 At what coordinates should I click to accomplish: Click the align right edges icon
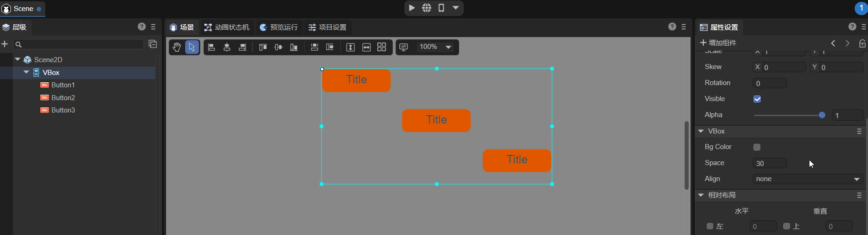click(242, 47)
